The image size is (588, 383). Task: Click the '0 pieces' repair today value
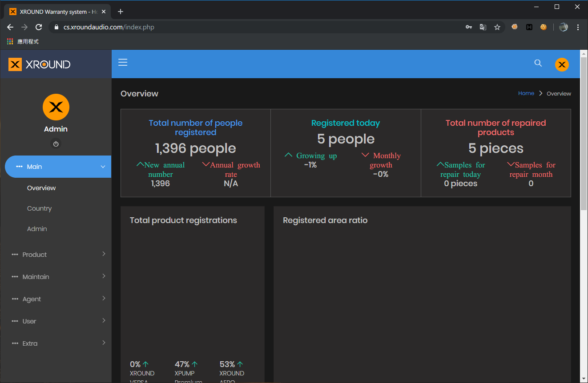[x=461, y=184]
